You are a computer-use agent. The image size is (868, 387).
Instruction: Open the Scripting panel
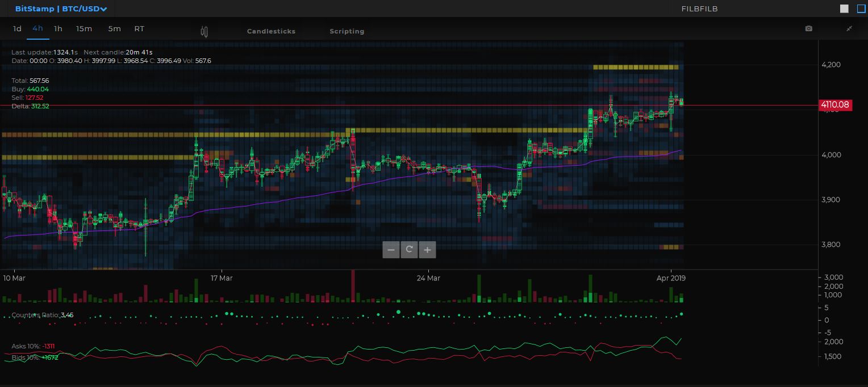coord(347,31)
